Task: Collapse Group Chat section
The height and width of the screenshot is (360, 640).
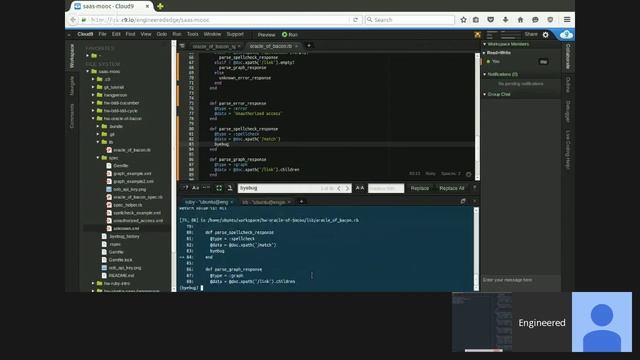Action: point(485,94)
